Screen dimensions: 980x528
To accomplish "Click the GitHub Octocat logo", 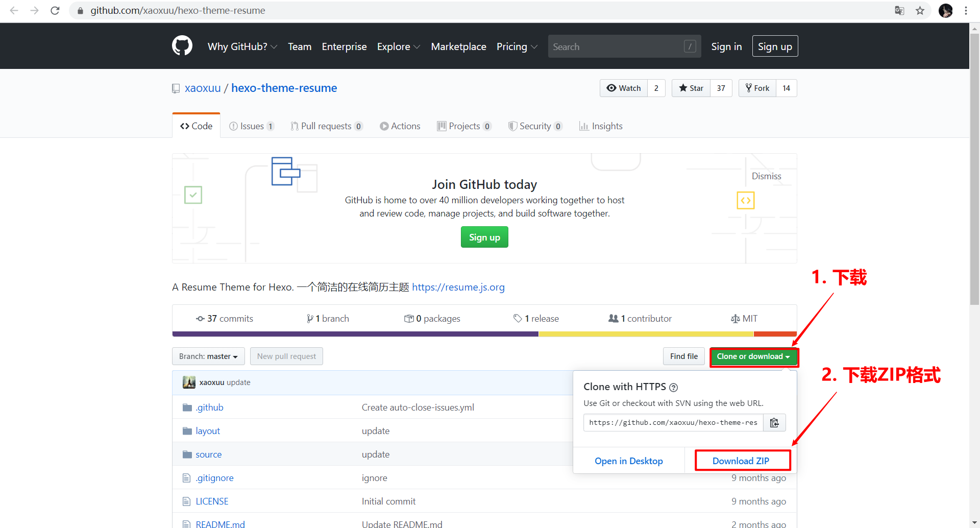I will pos(182,46).
